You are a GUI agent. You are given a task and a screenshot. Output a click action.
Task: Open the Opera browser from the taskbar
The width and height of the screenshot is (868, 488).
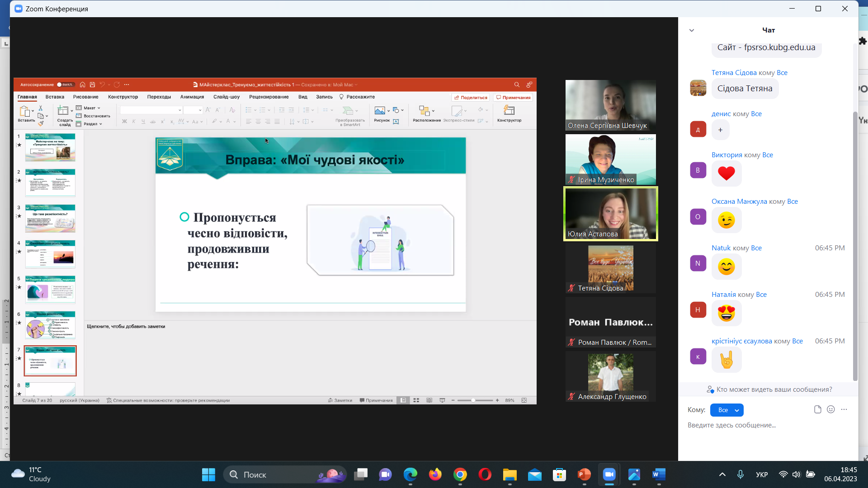[485, 474]
